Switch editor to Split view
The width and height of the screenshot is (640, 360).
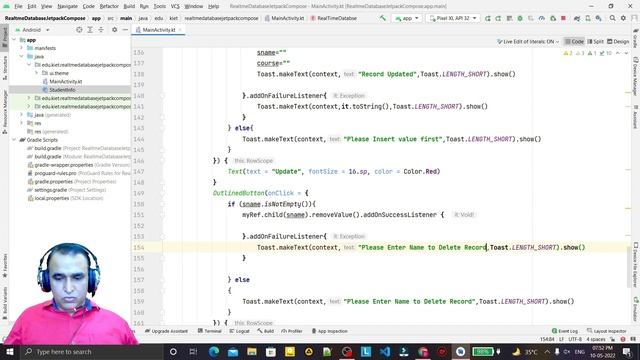point(596,42)
